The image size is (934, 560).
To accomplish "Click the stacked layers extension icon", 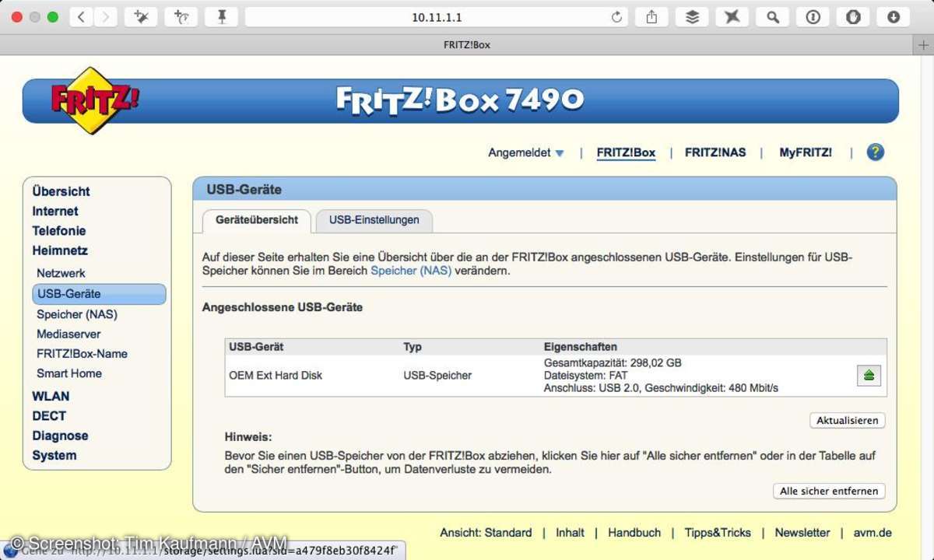I will pyautogui.click(x=692, y=17).
